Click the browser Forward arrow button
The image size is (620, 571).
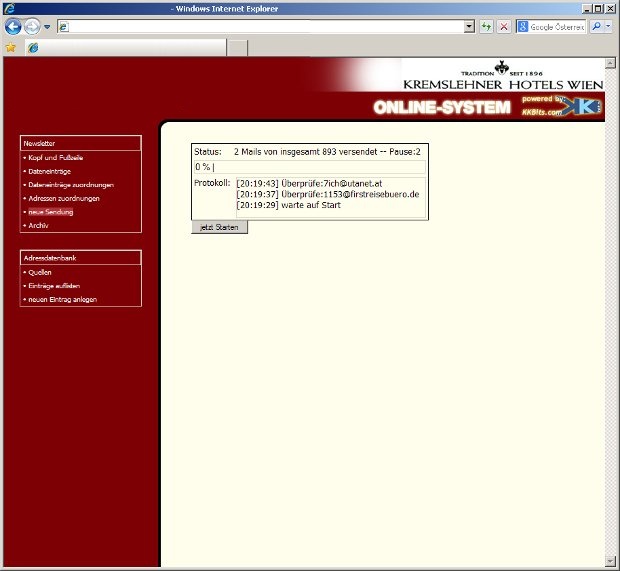[32, 27]
